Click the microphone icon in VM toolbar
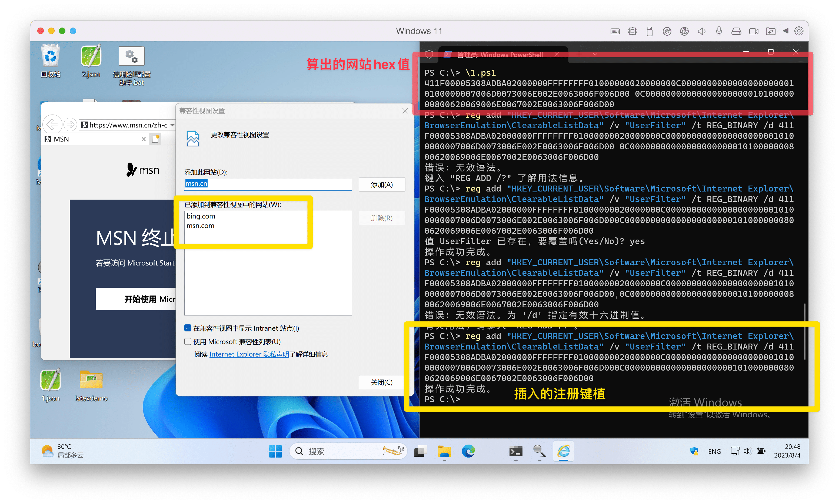The image size is (839, 504). coord(718,31)
